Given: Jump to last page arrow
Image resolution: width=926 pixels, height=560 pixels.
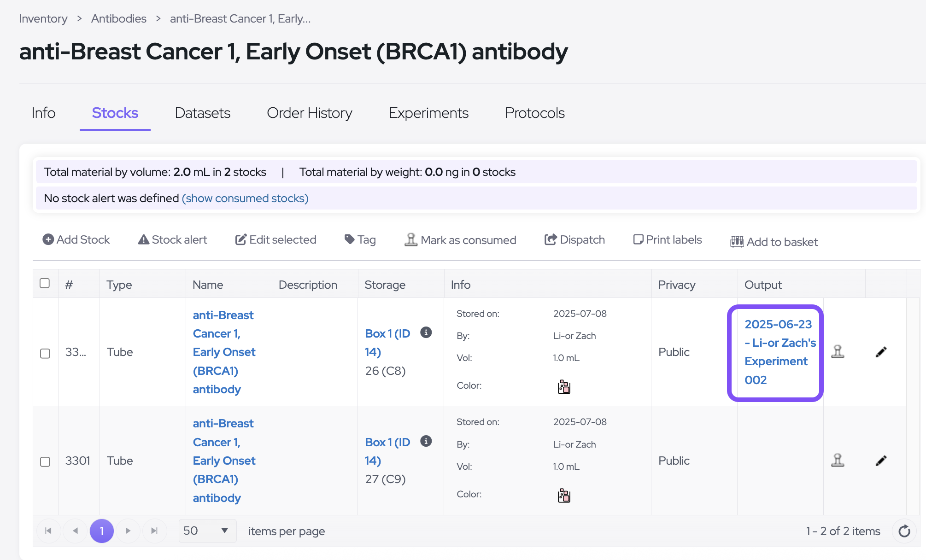Looking at the screenshot, I should pyautogui.click(x=154, y=531).
